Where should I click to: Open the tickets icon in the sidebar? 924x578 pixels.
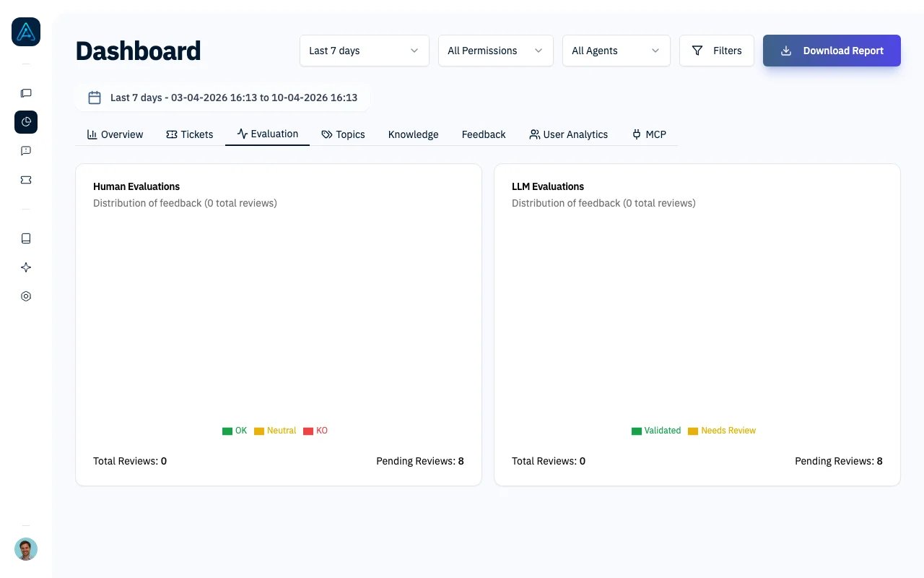click(x=26, y=180)
